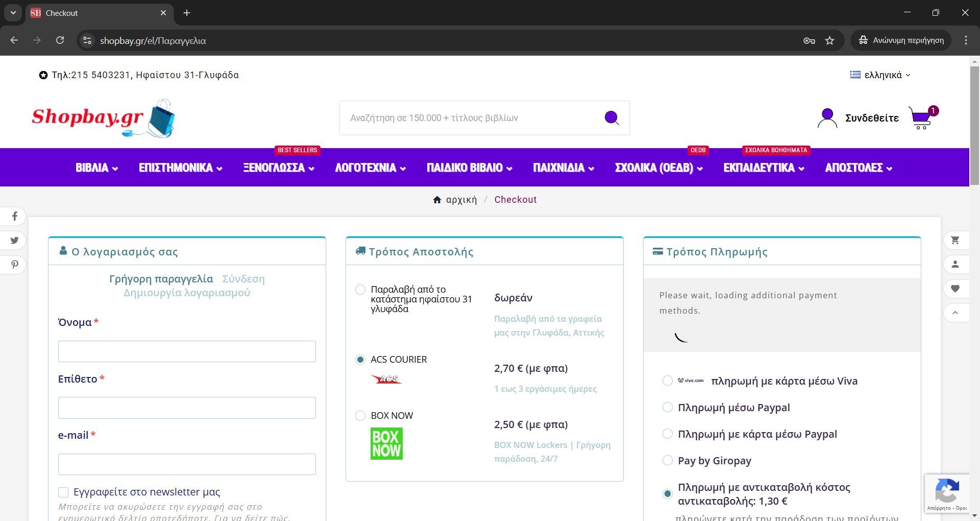Open the tab search dropdown arrow
This screenshot has height=521, width=980.
[x=13, y=13]
